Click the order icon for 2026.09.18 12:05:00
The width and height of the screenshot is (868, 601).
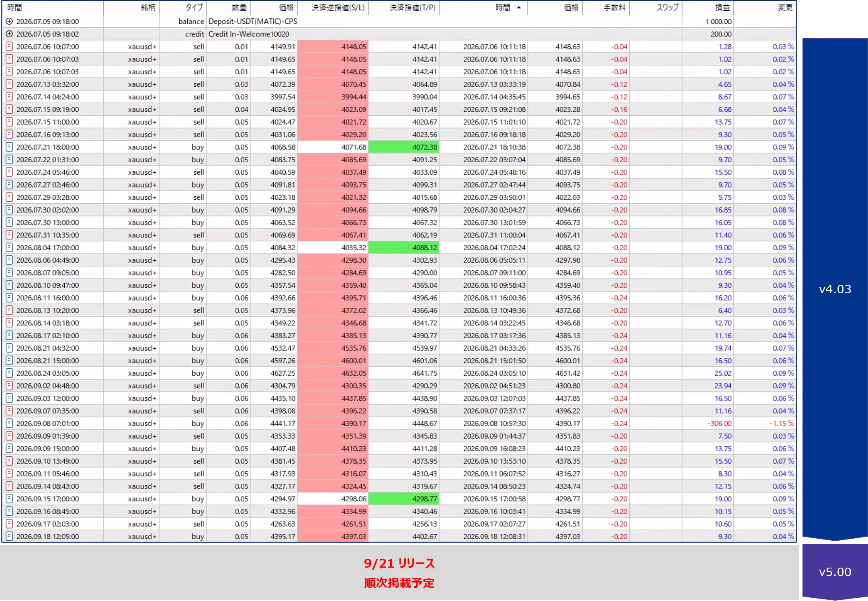pyautogui.click(x=9, y=536)
